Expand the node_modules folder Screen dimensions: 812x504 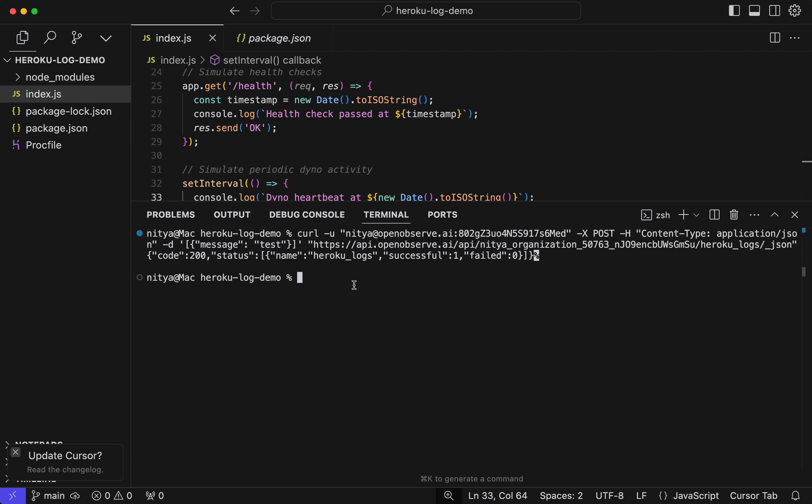coord(60,77)
